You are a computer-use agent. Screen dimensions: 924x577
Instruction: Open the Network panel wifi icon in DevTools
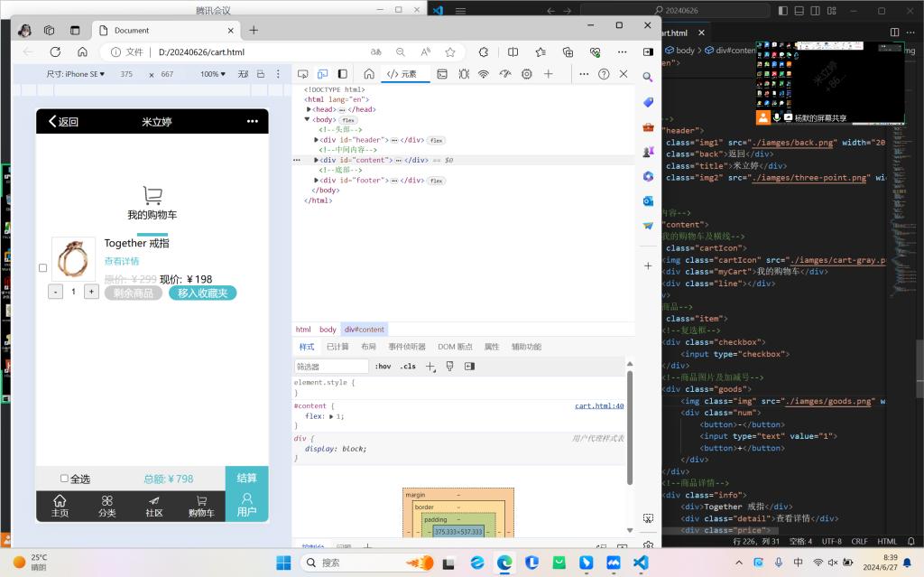(484, 74)
